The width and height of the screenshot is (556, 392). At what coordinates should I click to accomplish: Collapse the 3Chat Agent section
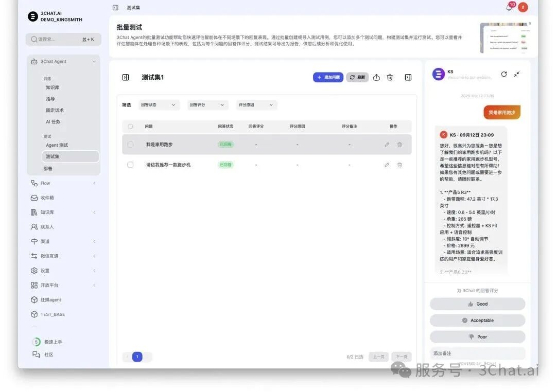pyautogui.click(x=94, y=62)
